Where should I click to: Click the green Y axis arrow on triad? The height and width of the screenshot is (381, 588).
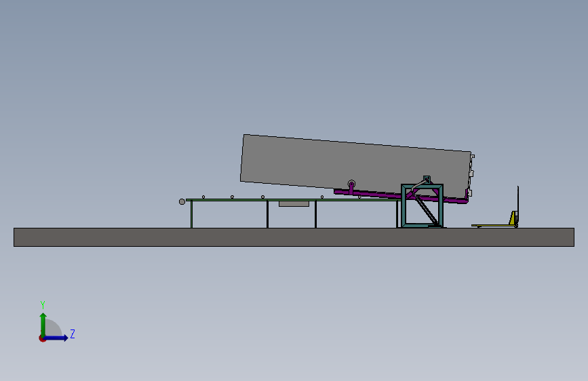click(43, 325)
